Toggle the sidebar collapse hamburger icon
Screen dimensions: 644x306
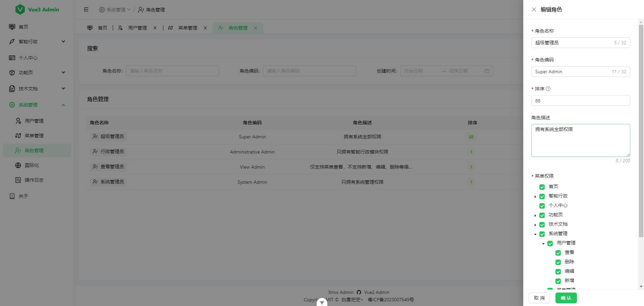pos(86,9)
